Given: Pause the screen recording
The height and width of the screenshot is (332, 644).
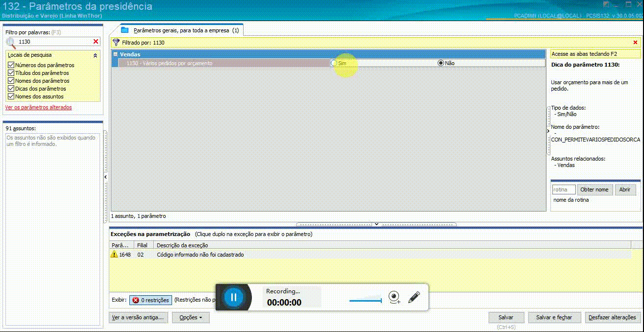Looking at the screenshot, I should point(234,297).
